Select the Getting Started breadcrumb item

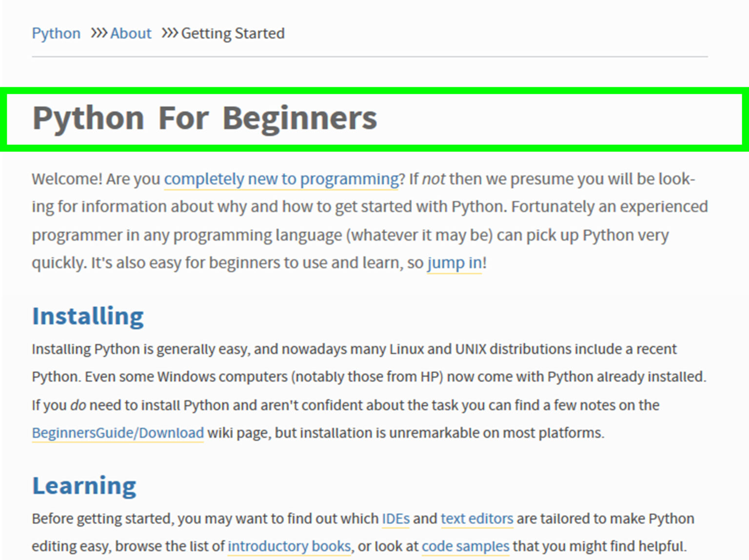click(x=233, y=33)
